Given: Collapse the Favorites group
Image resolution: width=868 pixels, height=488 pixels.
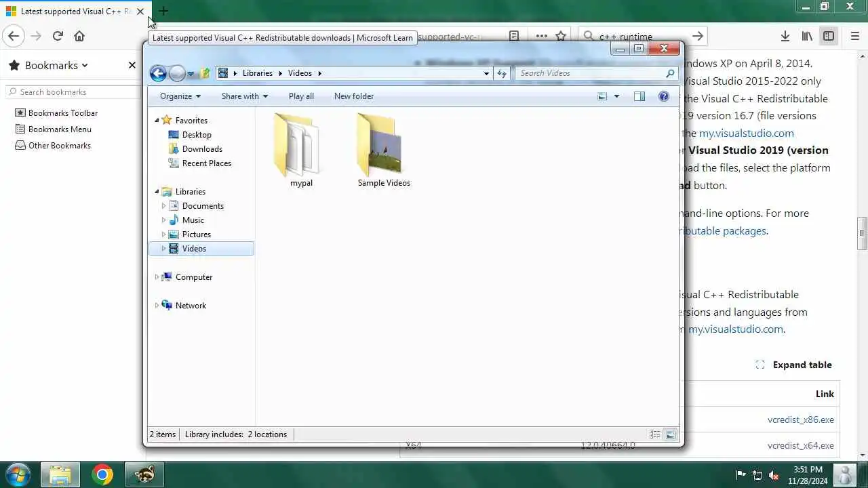Looking at the screenshot, I should (x=157, y=121).
